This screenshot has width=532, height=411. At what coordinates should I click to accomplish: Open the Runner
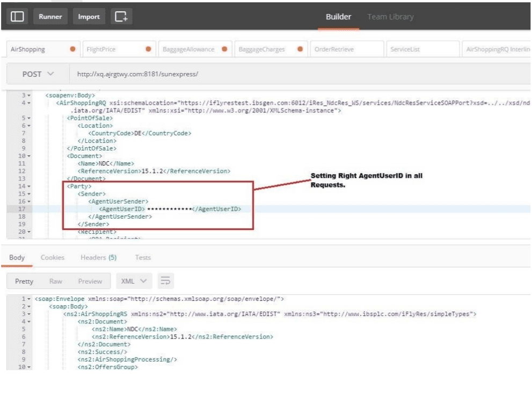click(50, 16)
